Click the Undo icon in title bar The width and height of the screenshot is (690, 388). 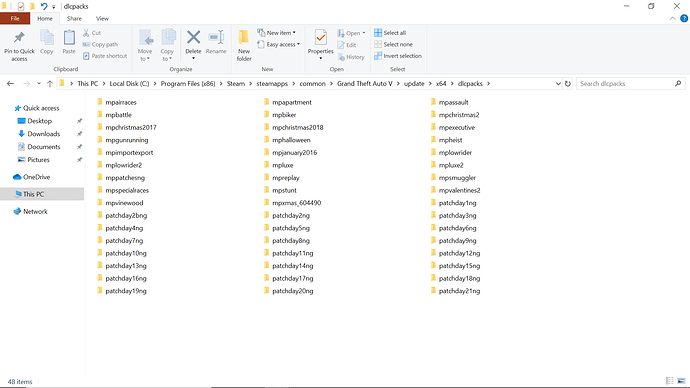click(44, 6)
